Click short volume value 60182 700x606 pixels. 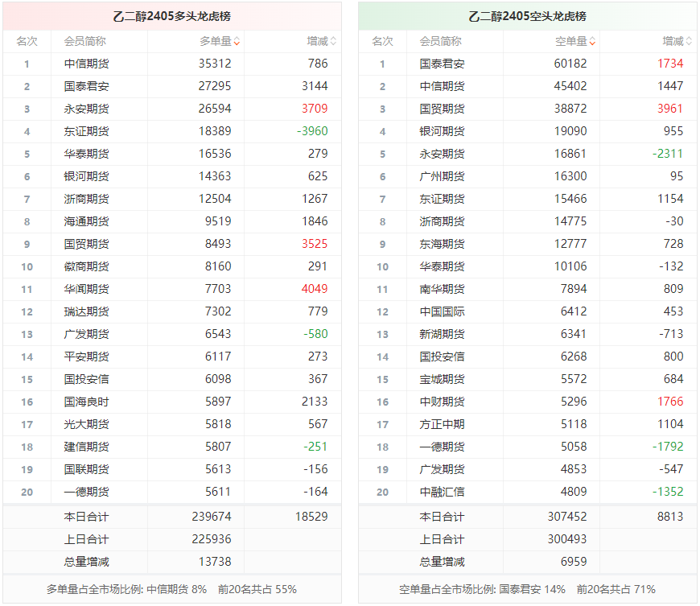click(570, 64)
